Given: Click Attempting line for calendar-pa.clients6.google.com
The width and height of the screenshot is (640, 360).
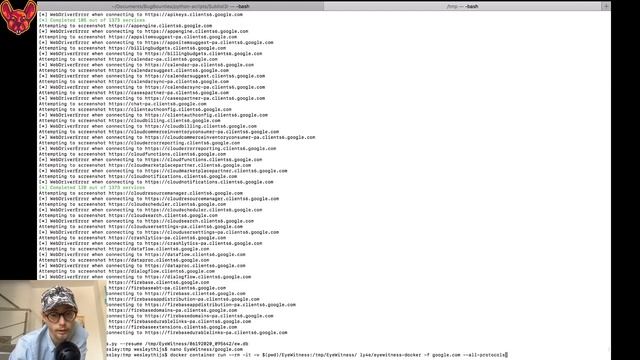Looking at the screenshot, I should click(x=128, y=59).
